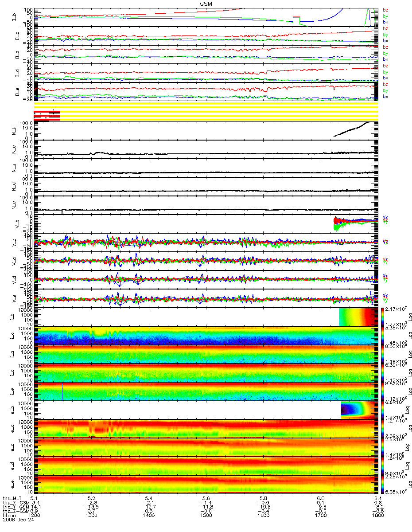Select the B_a axis label
The height and width of the screenshot is (532, 412).
coord(18,55)
